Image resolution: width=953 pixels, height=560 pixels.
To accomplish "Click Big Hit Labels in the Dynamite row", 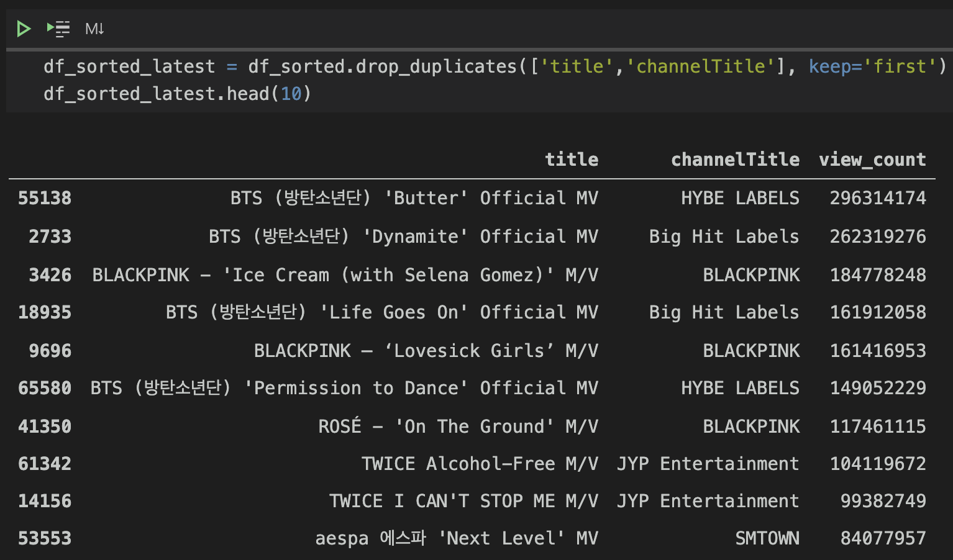I will pos(724,237).
